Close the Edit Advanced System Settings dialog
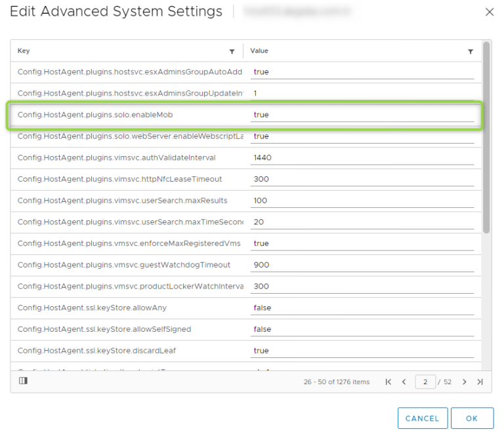 (x=489, y=12)
